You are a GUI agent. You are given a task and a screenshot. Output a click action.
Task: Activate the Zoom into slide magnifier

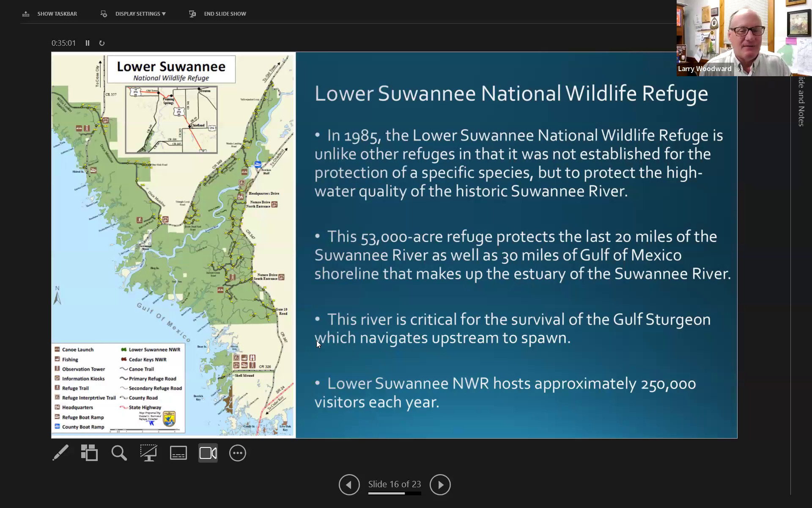coord(119,453)
